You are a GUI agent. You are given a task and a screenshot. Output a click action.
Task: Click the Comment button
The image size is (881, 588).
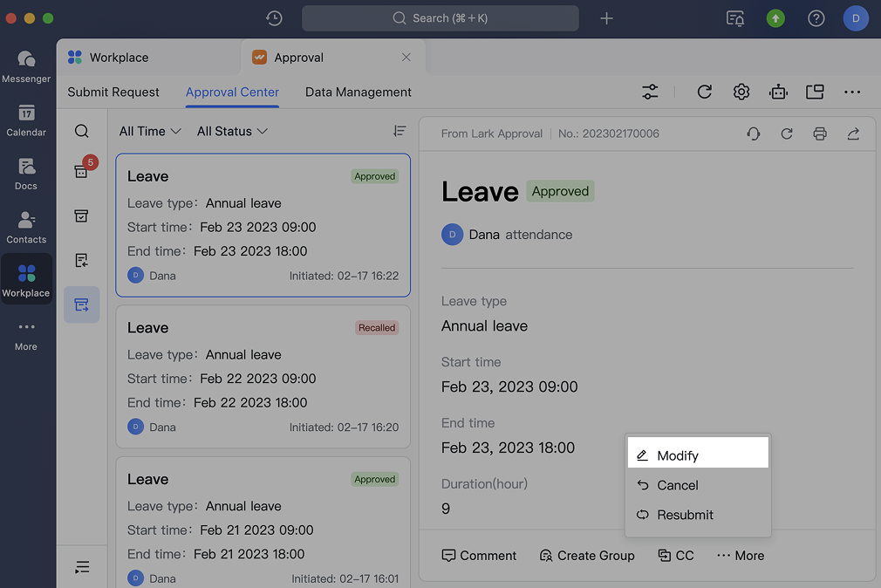tap(479, 556)
